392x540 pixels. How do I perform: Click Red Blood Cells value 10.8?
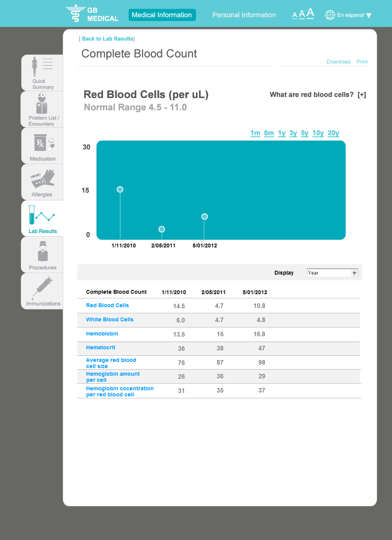(259, 306)
